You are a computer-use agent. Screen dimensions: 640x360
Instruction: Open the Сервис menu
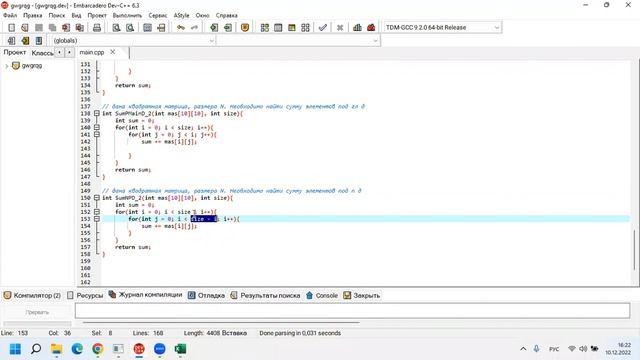[x=158, y=15]
